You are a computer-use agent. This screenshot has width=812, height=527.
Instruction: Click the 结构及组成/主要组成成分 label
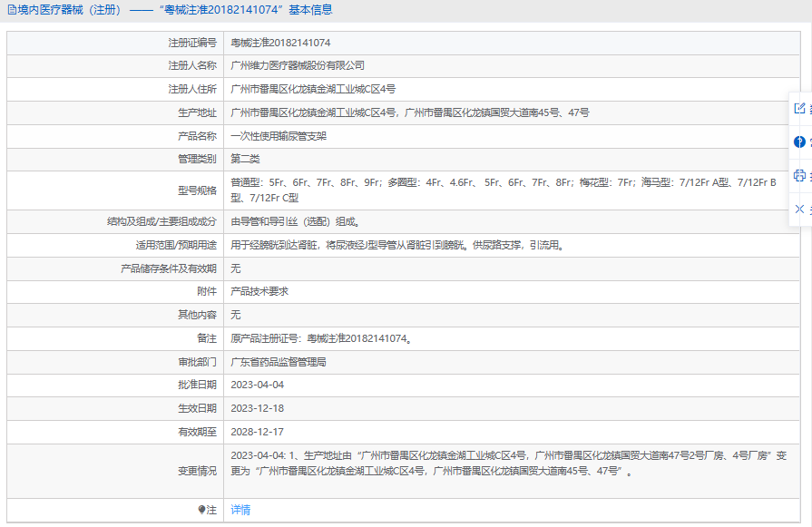pyautogui.click(x=161, y=221)
